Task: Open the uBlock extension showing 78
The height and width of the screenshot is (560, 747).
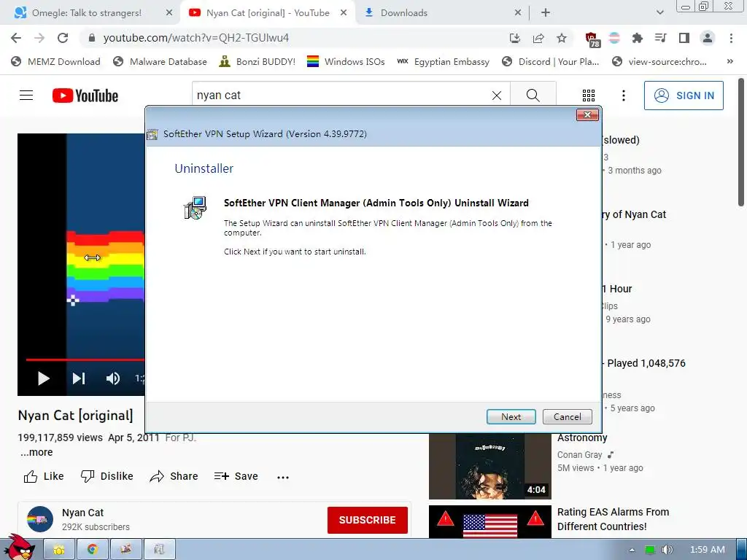Action: pos(592,39)
